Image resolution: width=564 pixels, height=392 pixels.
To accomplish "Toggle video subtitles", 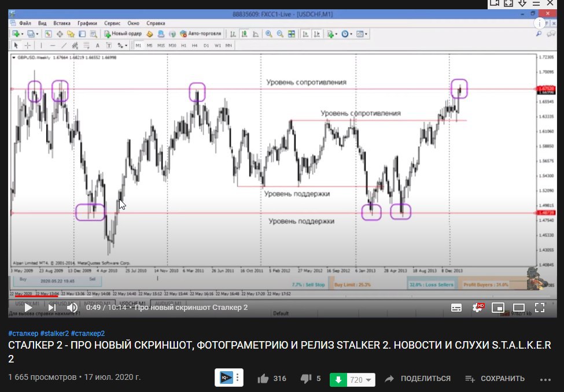I will pyautogui.click(x=456, y=308).
